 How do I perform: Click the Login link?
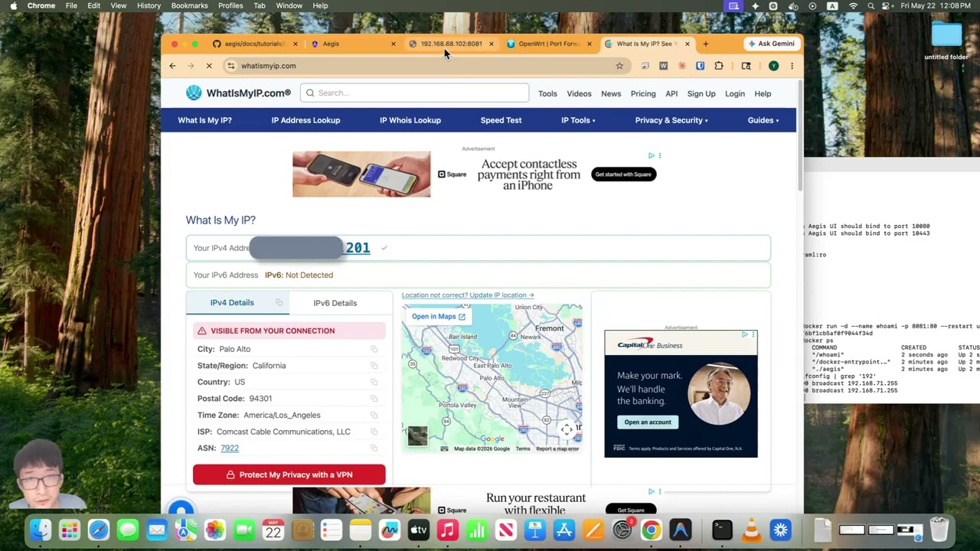click(x=734, y=93)
